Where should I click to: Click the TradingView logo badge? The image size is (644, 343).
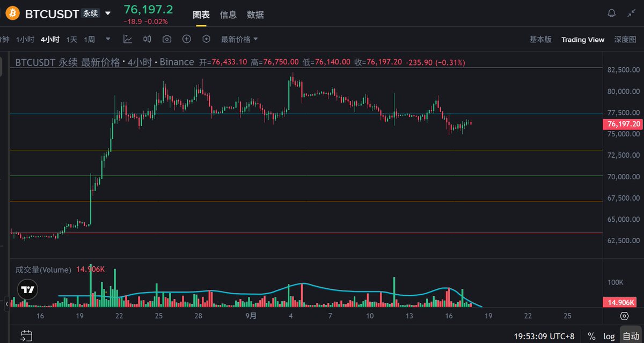[x=27, y=289]
